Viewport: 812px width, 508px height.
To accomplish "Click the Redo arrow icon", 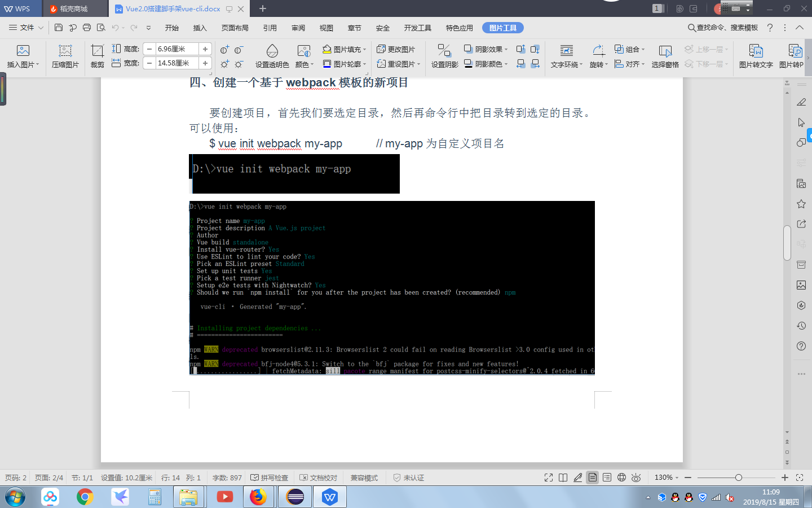I will click(x=134, y=28).
